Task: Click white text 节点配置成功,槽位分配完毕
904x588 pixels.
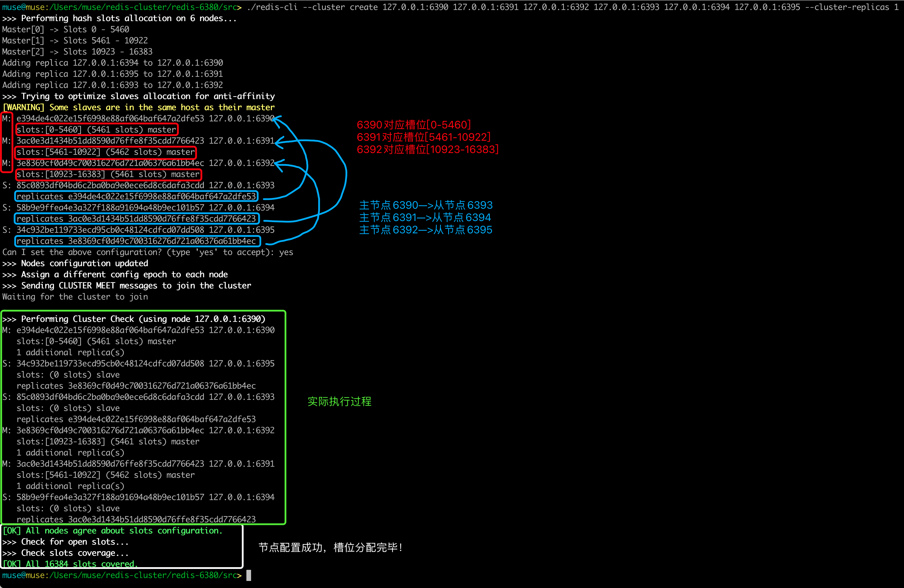Action: [x=330, y=547]
